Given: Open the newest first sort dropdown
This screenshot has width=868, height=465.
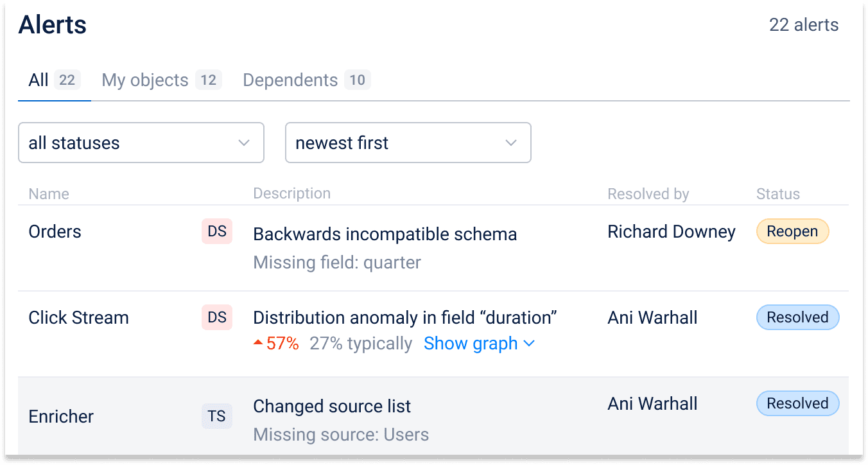Looking at the screenshot, I should (x=408, y=143).
